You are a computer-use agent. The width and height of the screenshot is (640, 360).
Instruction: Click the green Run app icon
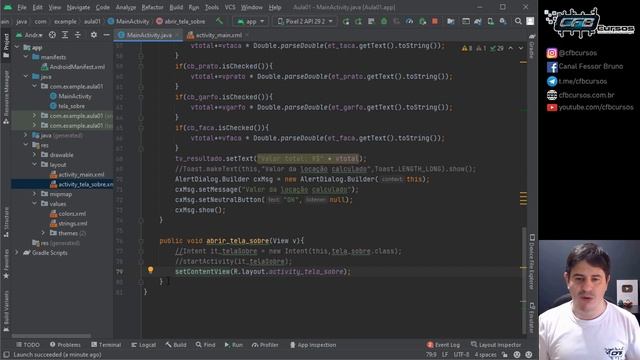[x=346, y=21]
